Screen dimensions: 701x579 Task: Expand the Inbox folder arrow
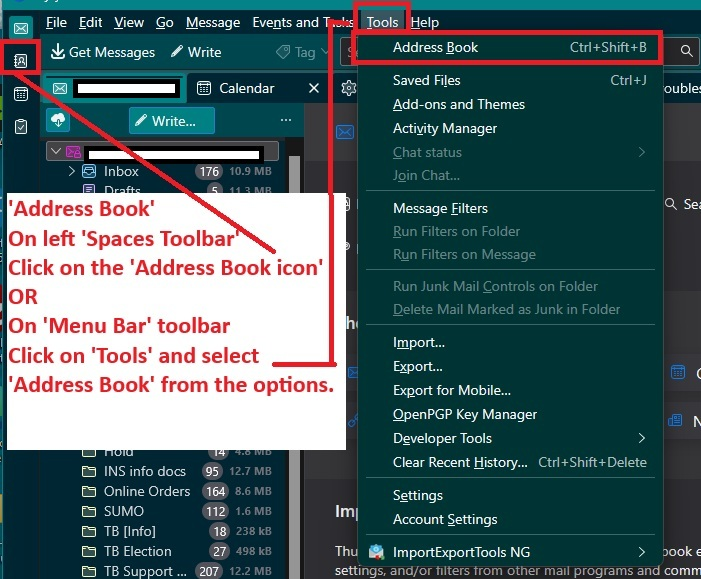(x=72, y=171)
